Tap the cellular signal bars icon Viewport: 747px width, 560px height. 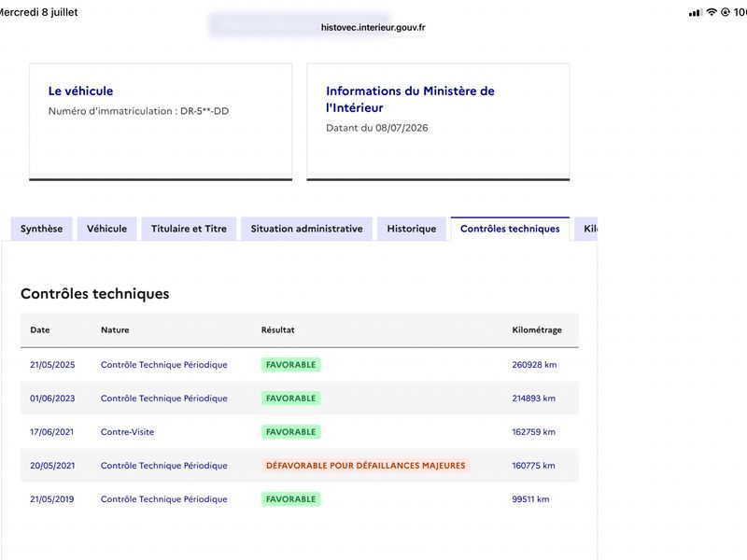[695, 12]
